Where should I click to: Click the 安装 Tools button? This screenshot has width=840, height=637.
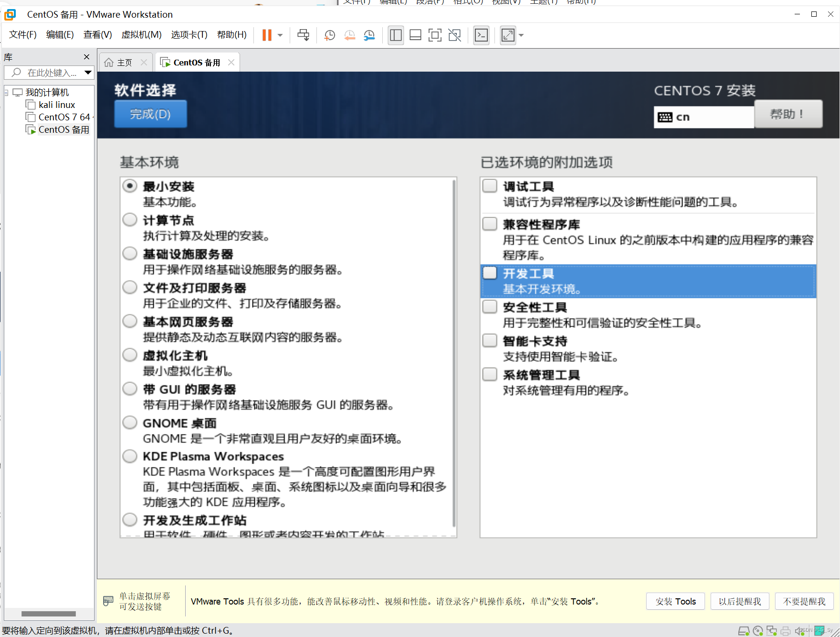(x=675, y=601)
